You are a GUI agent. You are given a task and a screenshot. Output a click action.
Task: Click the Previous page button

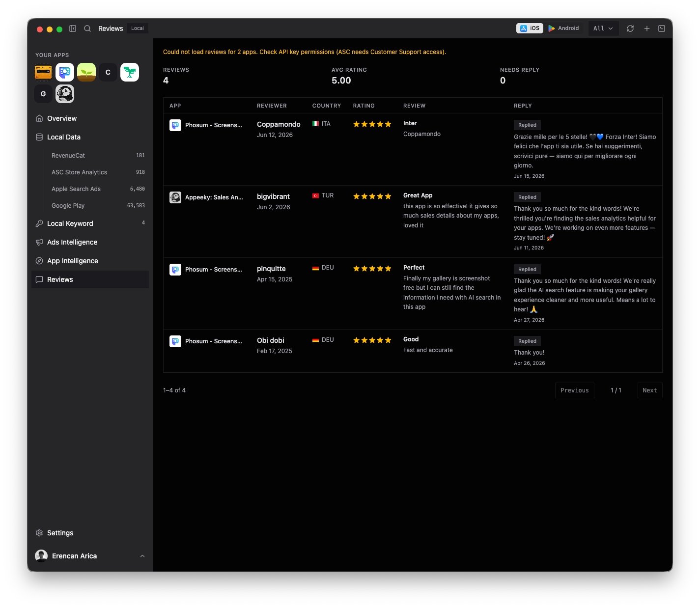(574, 390)
